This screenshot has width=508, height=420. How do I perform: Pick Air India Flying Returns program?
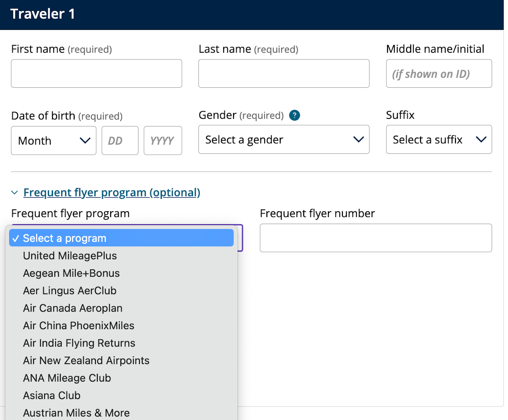[x=79, y=343]
